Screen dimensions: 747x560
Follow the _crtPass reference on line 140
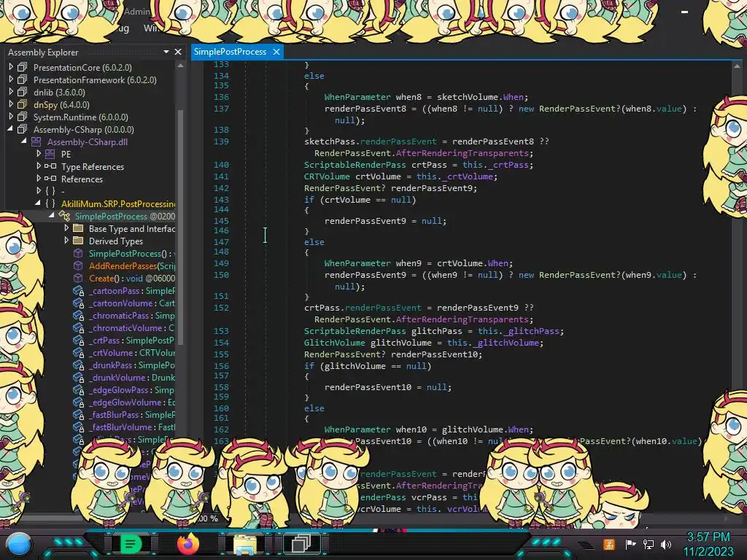508,165
